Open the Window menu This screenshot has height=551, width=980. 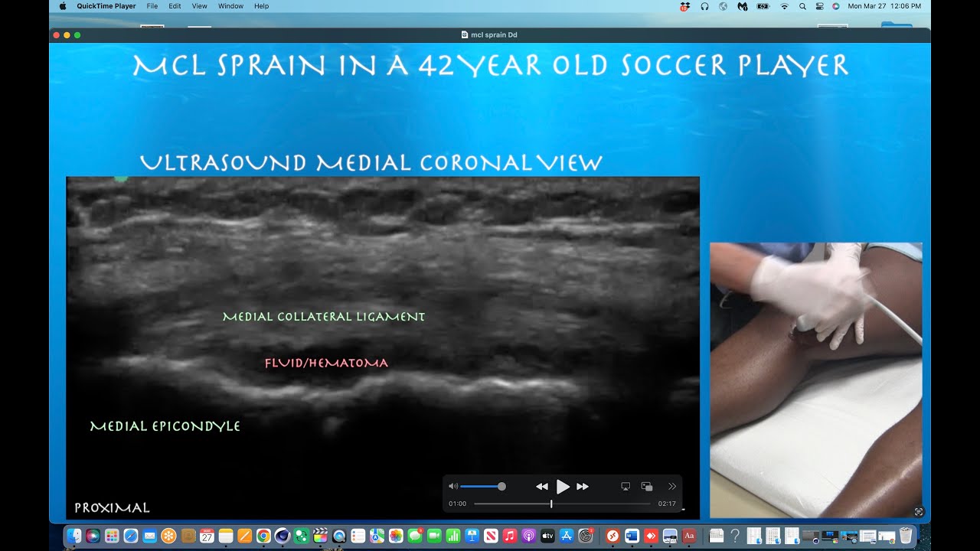point(230,6)
